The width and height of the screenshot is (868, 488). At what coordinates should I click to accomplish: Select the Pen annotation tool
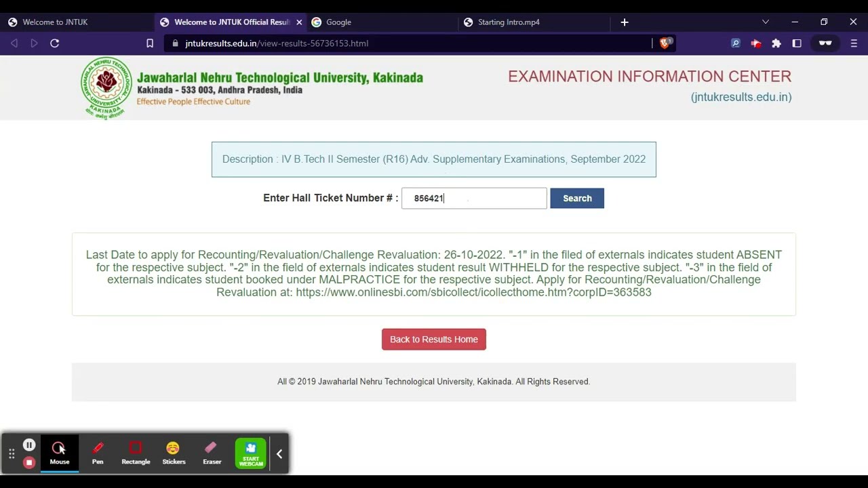pos(98,453)
